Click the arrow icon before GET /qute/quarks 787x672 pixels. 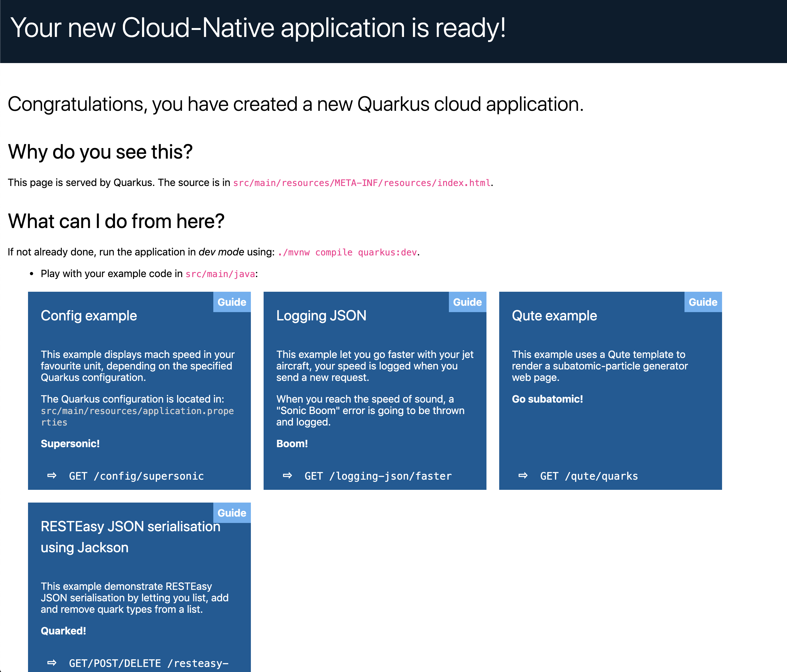[x=523, y=475]
